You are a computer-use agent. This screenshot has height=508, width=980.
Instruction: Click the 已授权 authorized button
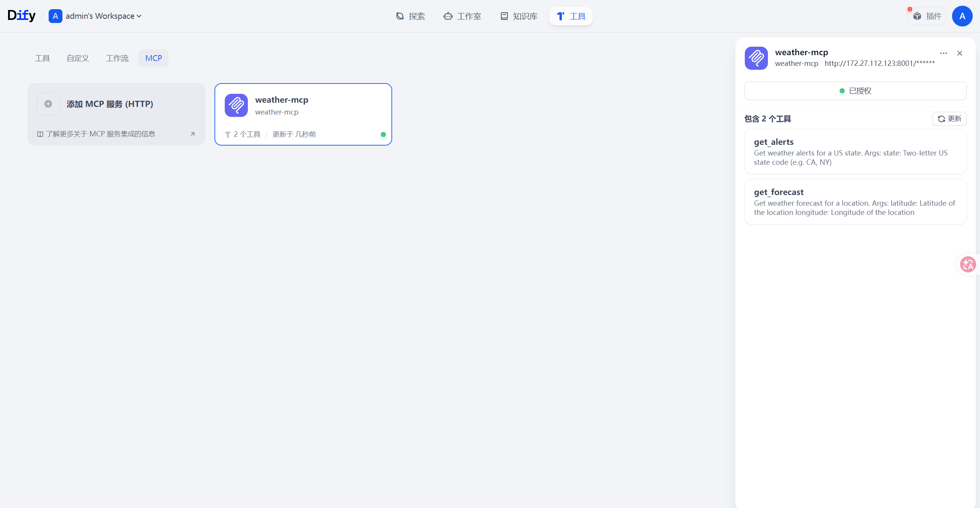pos(855,91)
